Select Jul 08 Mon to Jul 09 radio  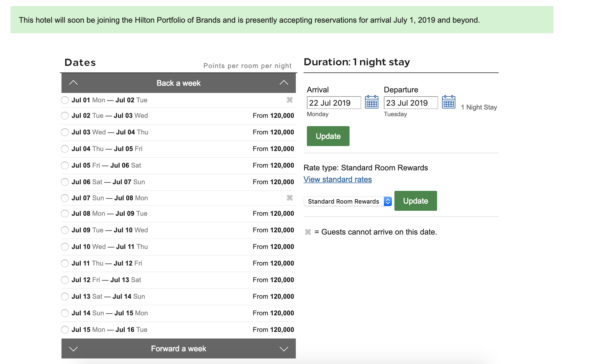65,214
